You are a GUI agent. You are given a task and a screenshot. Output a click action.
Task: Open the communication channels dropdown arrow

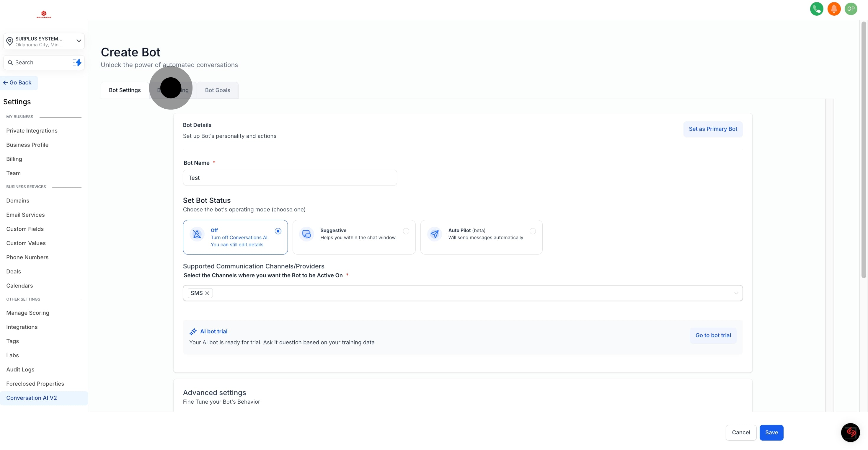pyautogui.click(x=736, y=293)
